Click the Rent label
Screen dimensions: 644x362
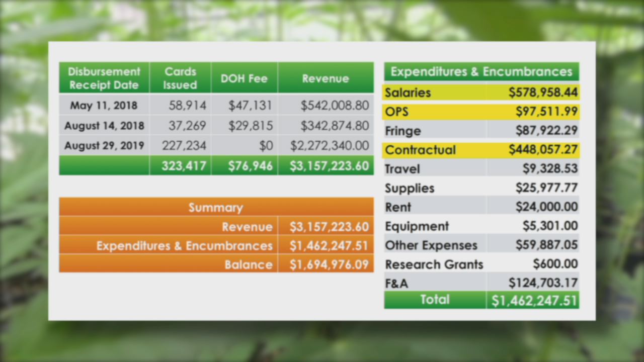(398, 207)
